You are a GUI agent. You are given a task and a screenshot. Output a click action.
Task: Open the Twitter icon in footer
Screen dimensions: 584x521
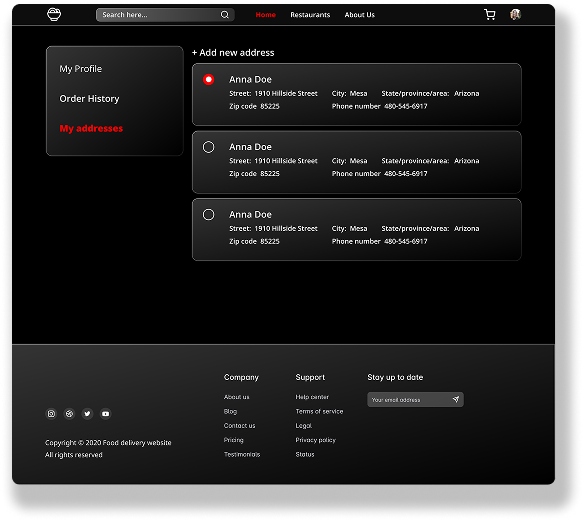(88, 414)
